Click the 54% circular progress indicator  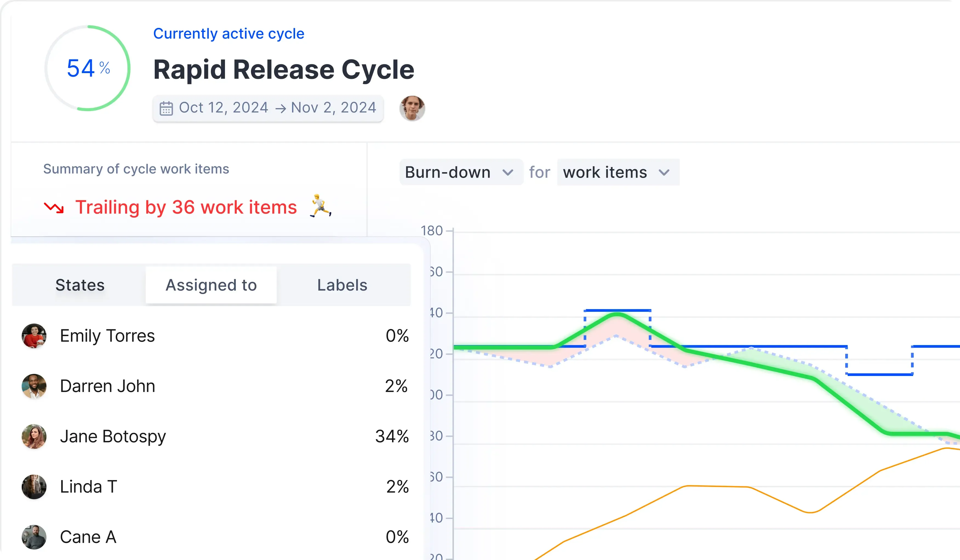[88, 68]
